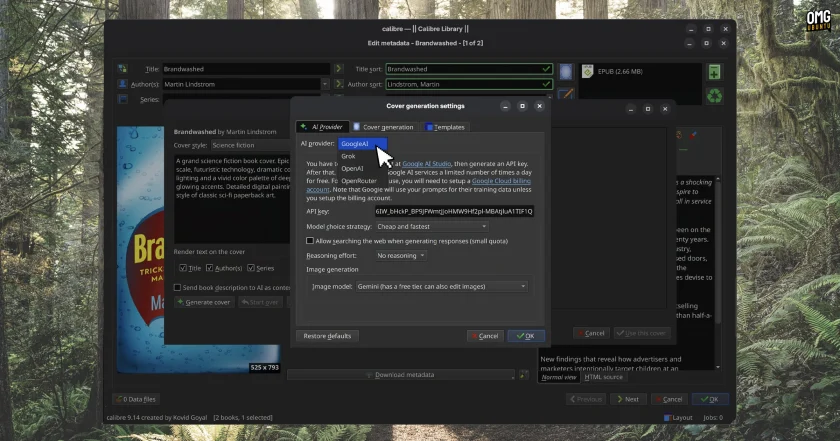Switch to the Templates tab
The height and width of the screenshot is (441, 840).
pyautogui.click(x=445, y=127)
